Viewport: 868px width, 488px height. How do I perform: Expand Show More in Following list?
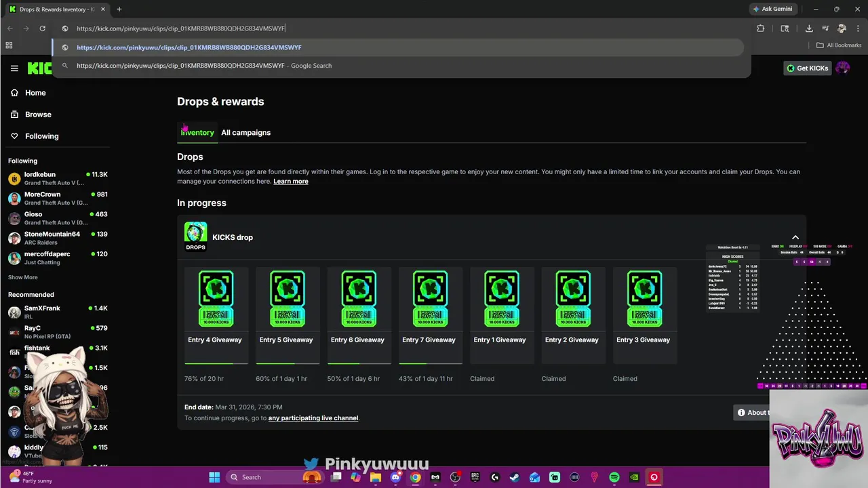(x=23, y=277)
